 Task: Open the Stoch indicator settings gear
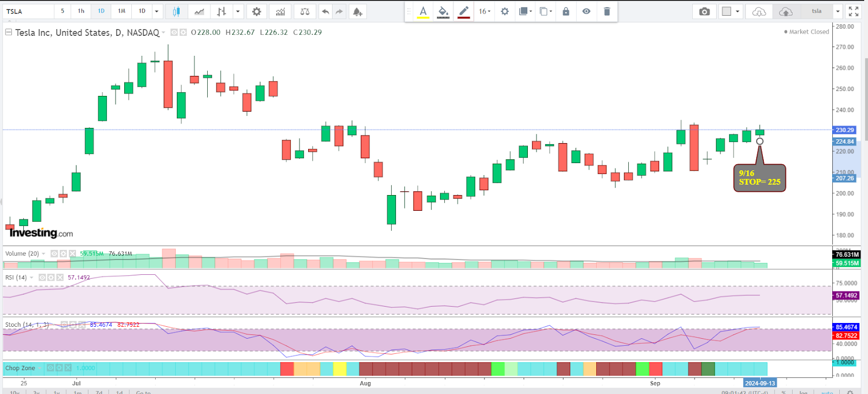[x=72, y=325]
